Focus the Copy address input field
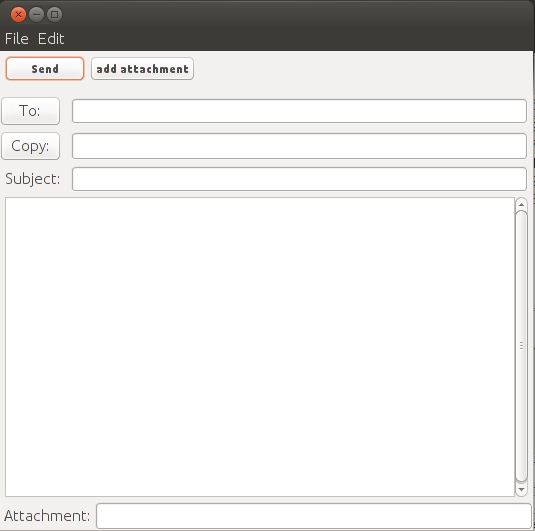Image resolution: width=535 pixels, height=531 pixels. 299,146
